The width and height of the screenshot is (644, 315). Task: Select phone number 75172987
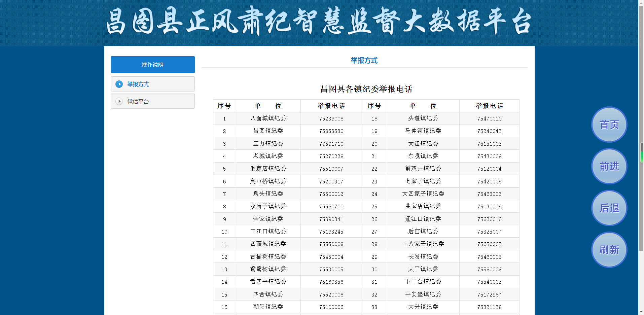click(x=490, y=295)
